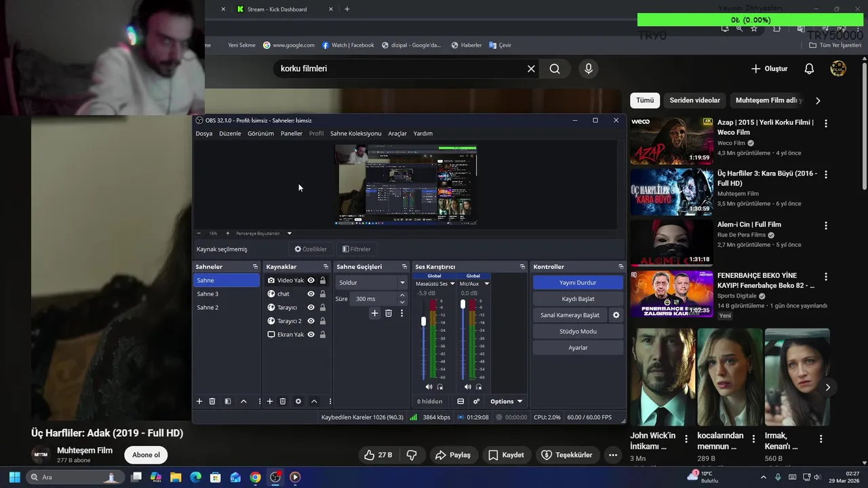Increase the Süre transition duration

coord(402,296)
